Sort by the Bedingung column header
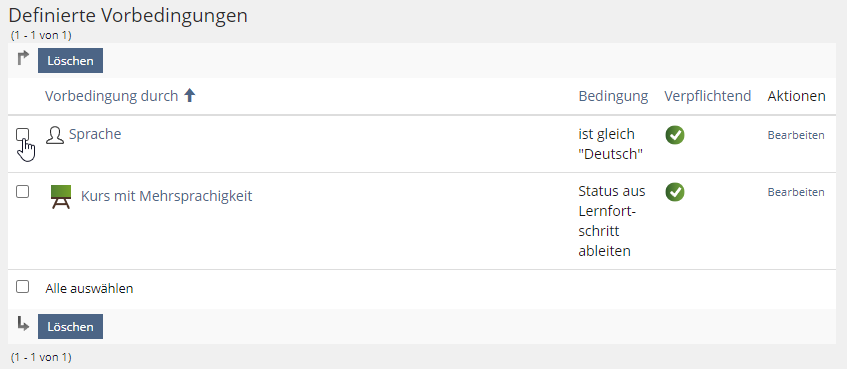847x369 pixels. tap(613, 96)
